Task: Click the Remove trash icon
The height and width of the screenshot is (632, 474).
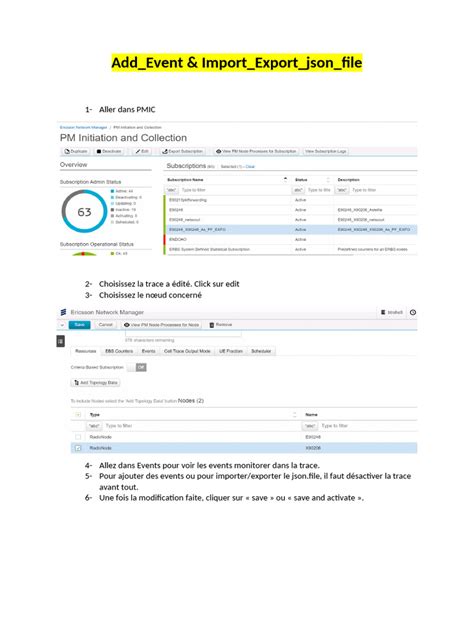Action: pos(212,325)
